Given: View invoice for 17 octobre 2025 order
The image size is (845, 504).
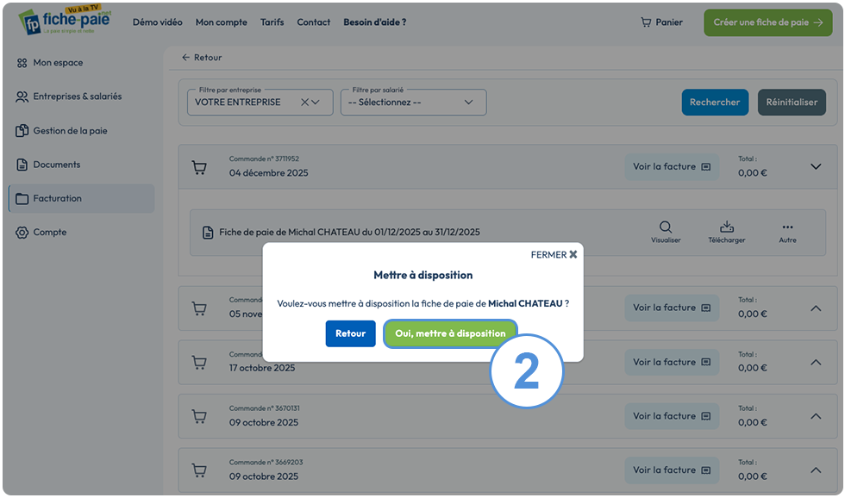Looking at the screenshot, I should click(672, 363).
